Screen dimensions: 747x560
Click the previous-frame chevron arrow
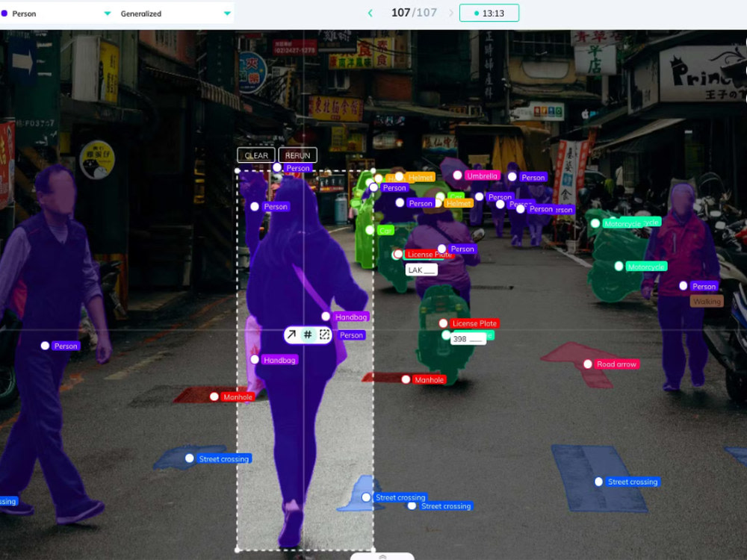click(371, 13)
